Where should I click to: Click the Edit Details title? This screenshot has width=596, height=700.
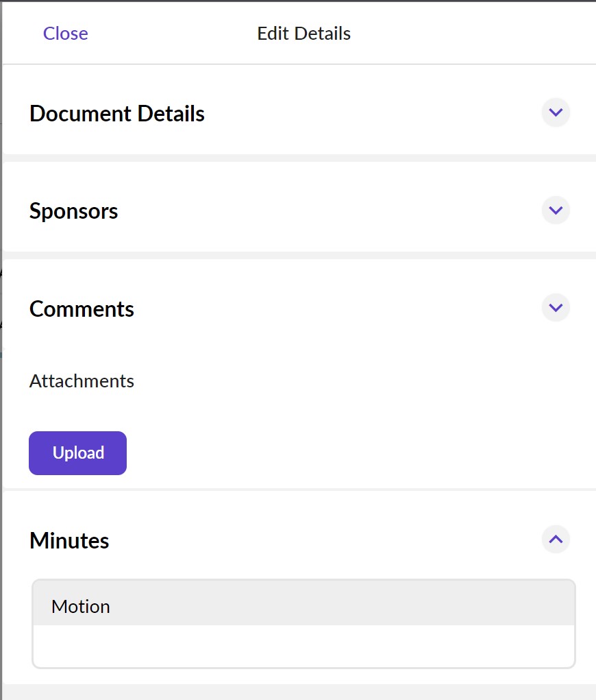point(303,33)
